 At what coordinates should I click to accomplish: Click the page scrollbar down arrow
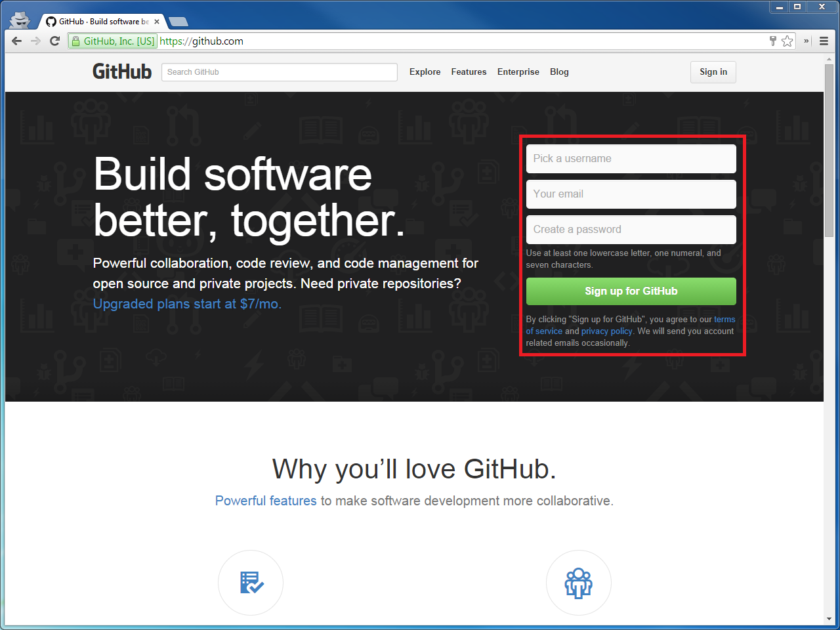pyautogui.click(x=829, y=619)
